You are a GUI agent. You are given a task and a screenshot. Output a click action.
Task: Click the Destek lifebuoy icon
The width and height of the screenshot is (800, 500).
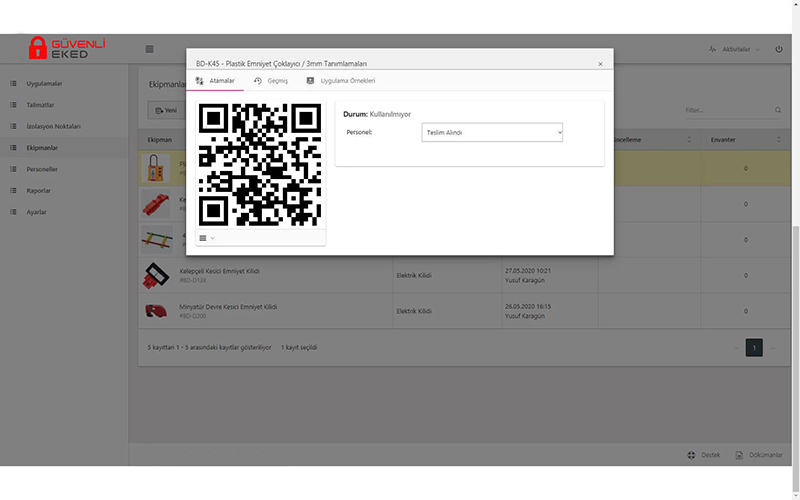(x=691, y=455)
